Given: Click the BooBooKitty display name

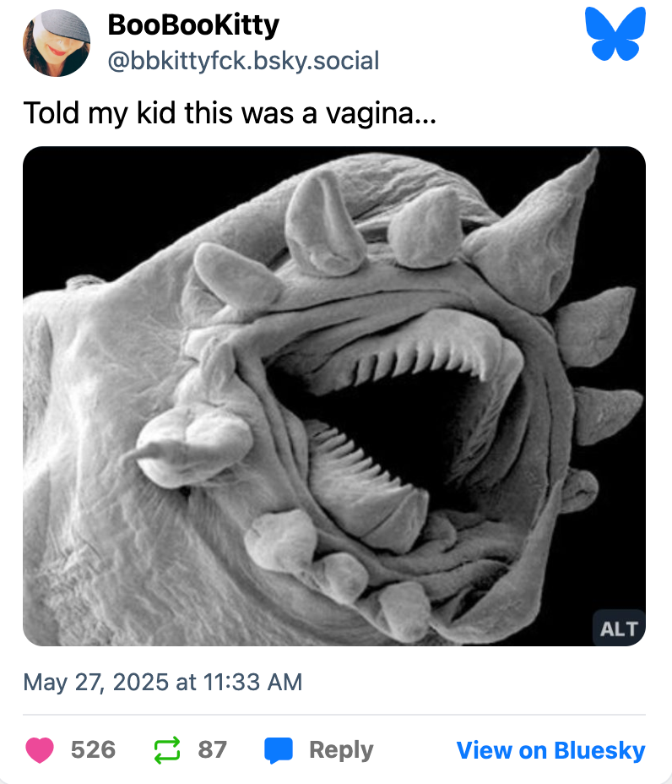Looking at the screenshot, I should pyautogui.click(x=193, y=26).
